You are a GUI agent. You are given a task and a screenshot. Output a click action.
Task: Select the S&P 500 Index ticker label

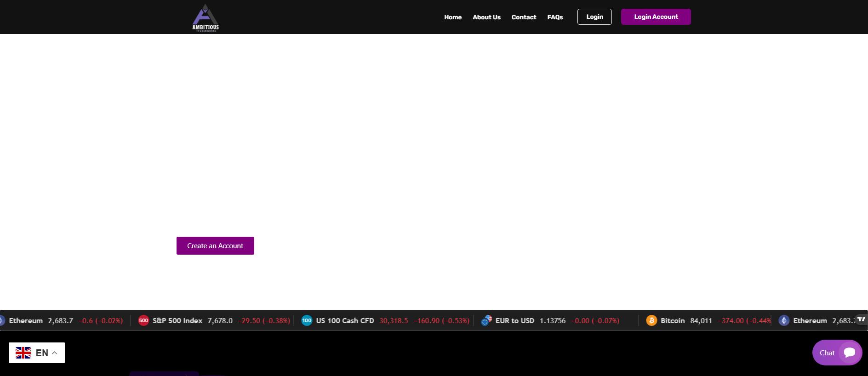coord(177,320)
